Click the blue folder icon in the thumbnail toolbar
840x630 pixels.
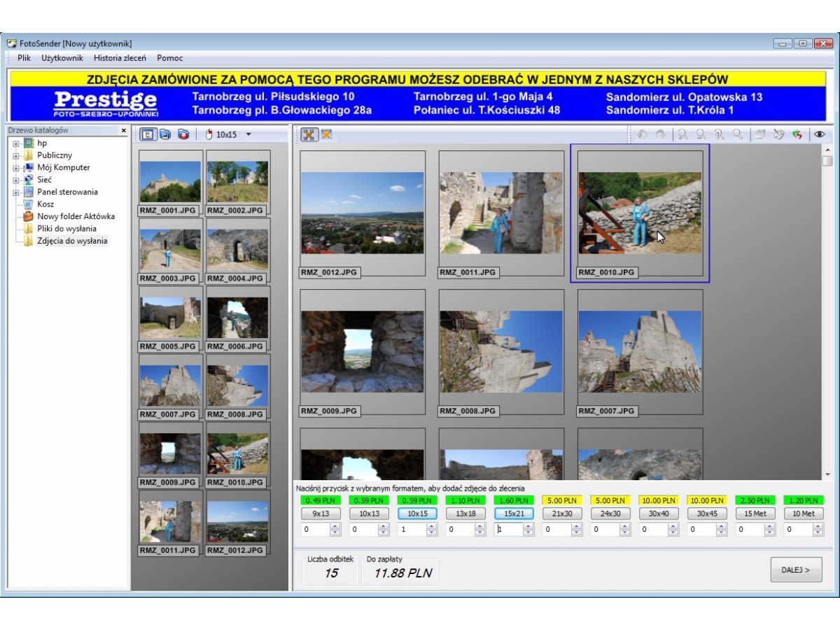pos(165,134)
